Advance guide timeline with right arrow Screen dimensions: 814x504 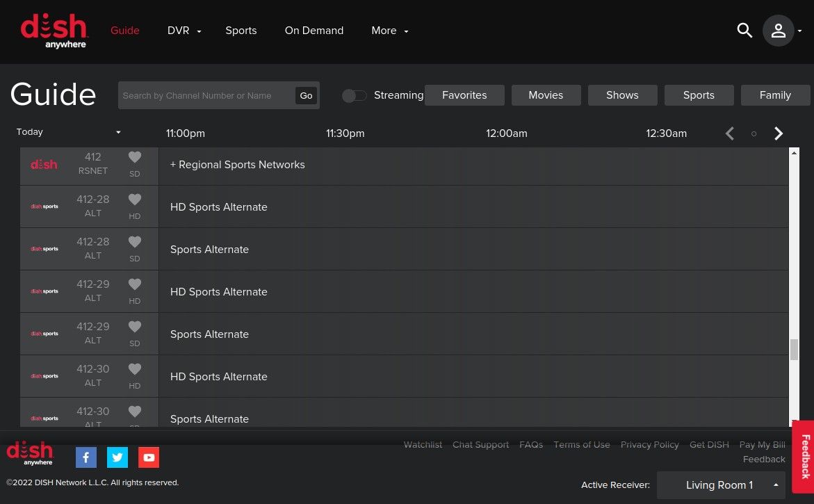tap(779, 133)
